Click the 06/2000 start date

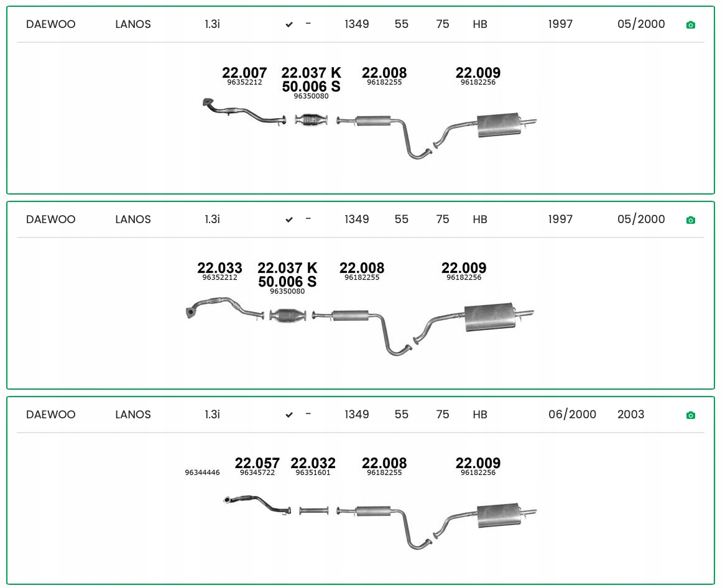pyautogui.click(x=572, y=415)
